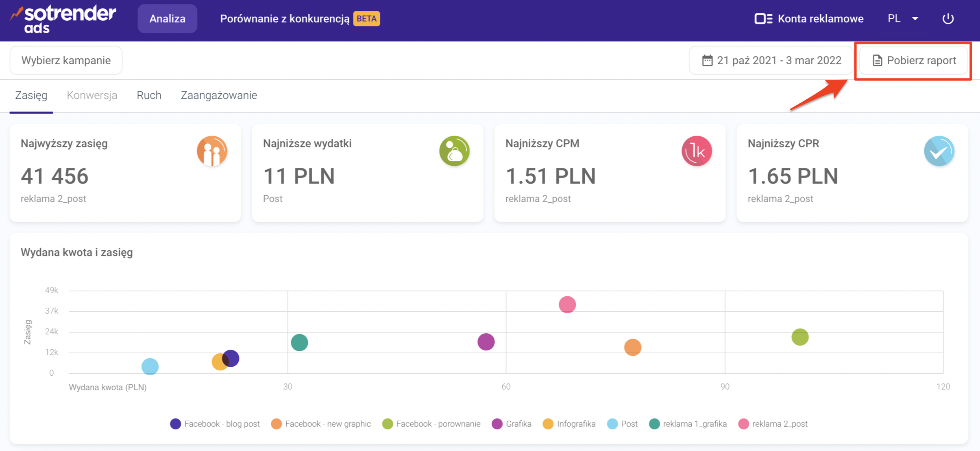Click the Post legend color dot
This screenshot has height=451, width=980.
pos(612,424)
